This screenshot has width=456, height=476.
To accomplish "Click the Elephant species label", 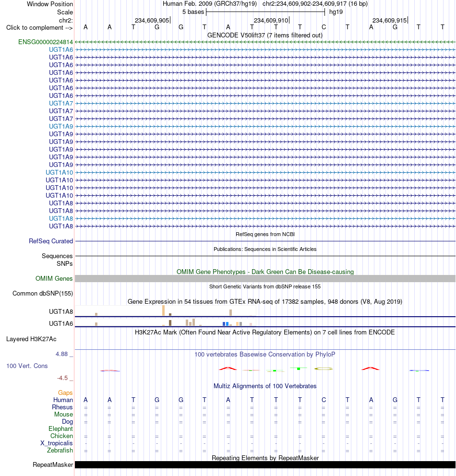I will 60,428.
